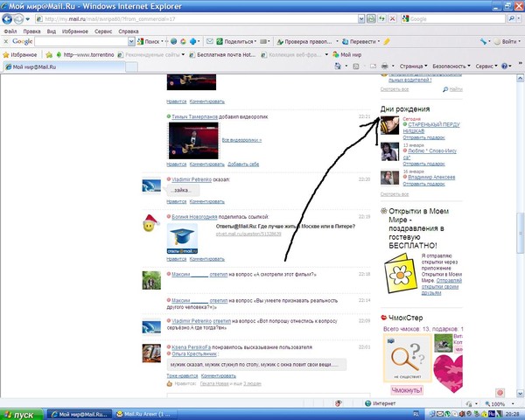
Task: Click the language indicator in taskbar tray
Action: (x=416, y=414)
